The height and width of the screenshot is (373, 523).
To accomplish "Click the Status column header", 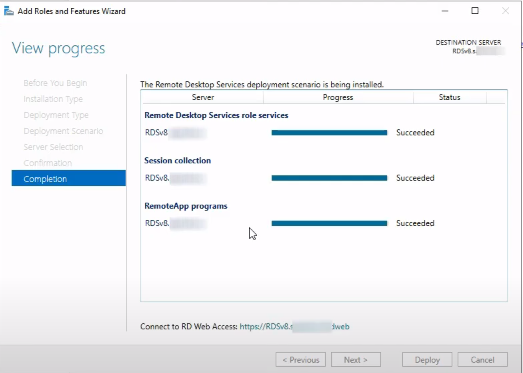I will click(x=450, y=97).
